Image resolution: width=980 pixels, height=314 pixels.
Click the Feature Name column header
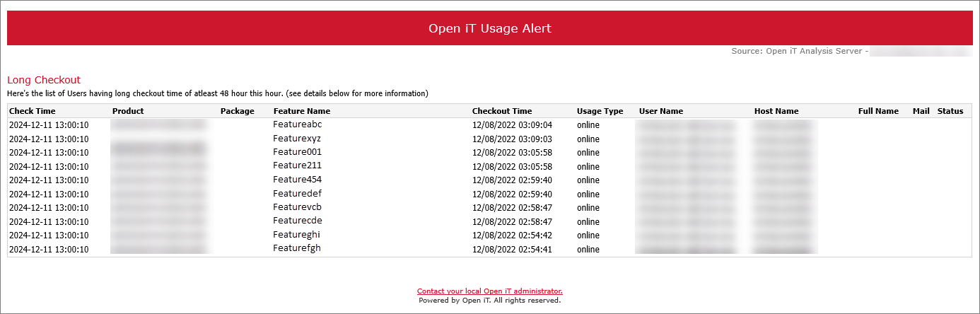tap(301, 111)
